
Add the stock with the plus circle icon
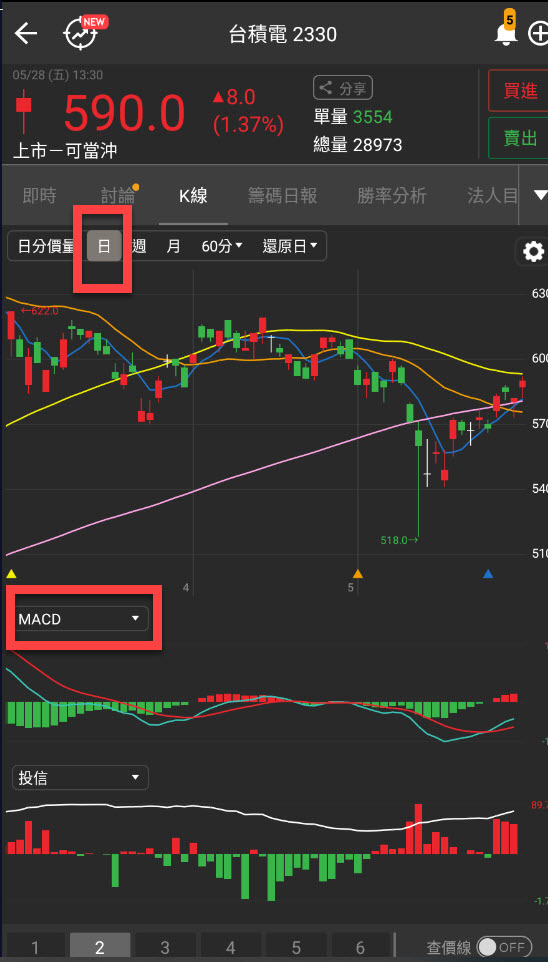pos(538,34)
